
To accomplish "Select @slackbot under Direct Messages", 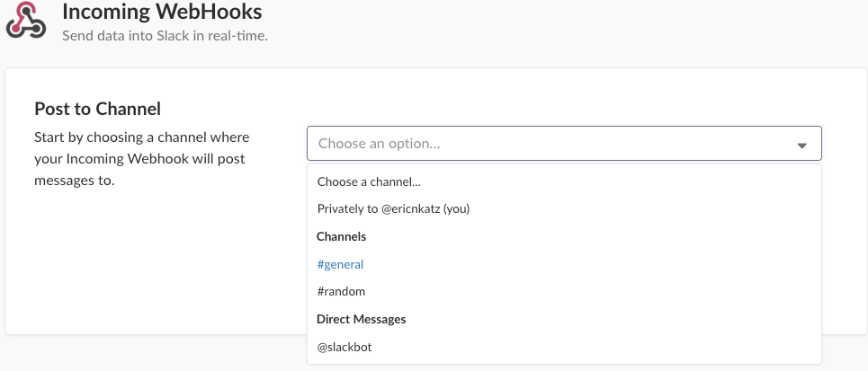I will 564,348.
